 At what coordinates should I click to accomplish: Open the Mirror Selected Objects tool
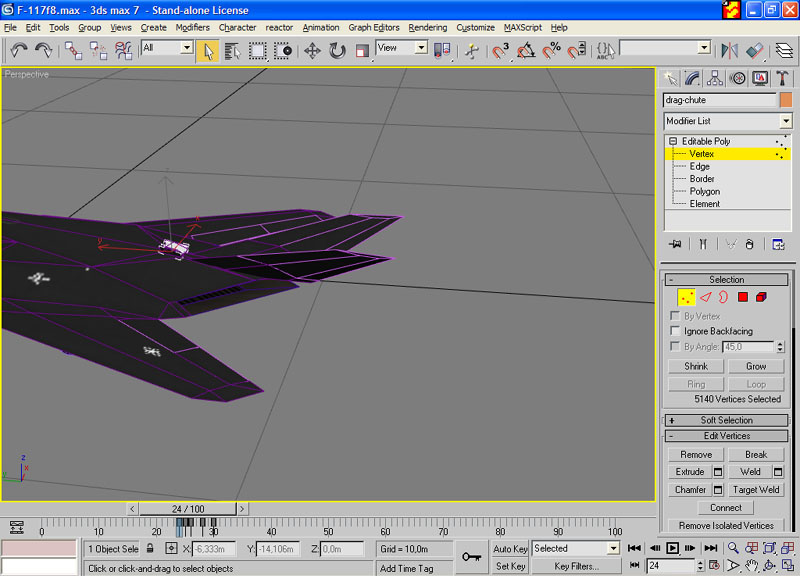pos(730,51)
